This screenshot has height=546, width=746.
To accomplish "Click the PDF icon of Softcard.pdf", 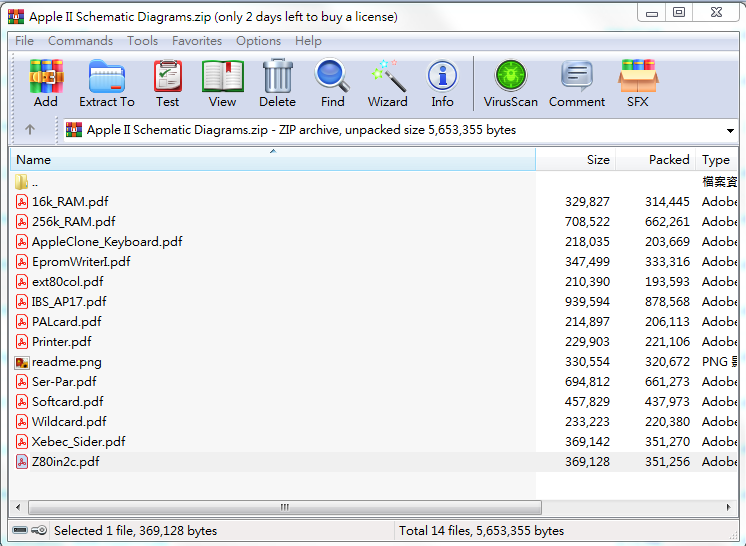I will pos(21,402).
